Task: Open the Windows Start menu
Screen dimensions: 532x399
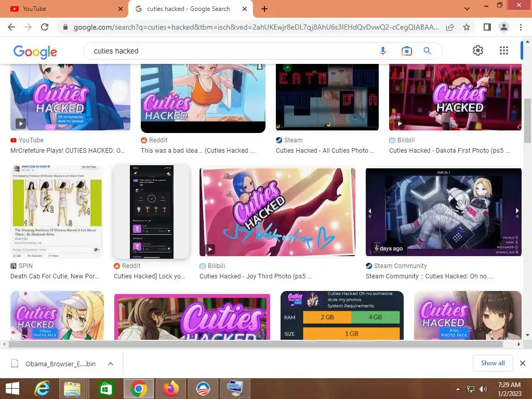Action: pos(12,389)
